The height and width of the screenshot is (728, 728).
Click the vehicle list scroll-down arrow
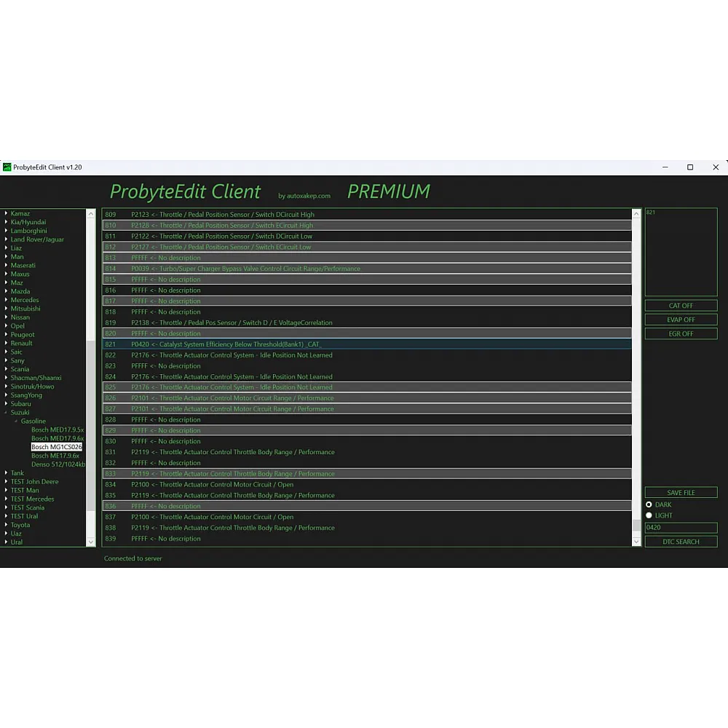91,542
